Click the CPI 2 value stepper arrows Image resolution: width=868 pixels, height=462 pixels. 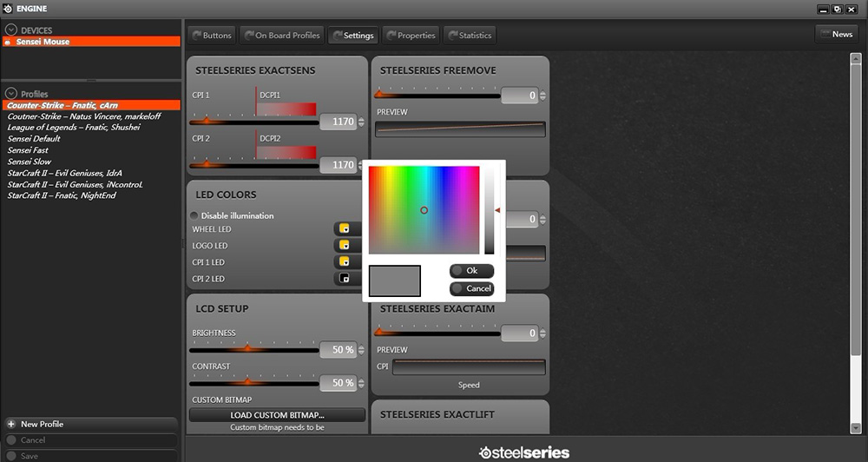point(361,164)
